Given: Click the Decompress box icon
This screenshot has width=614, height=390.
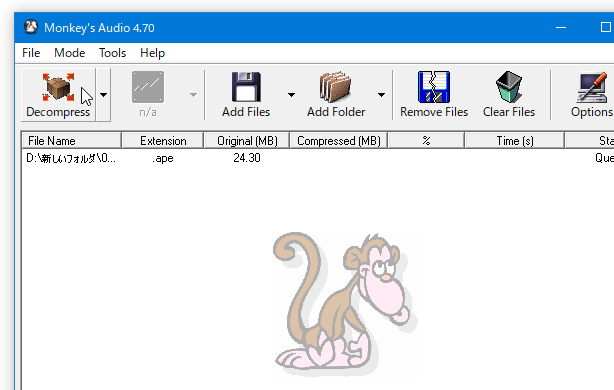Looking at the screenshot, I should 58,87.
